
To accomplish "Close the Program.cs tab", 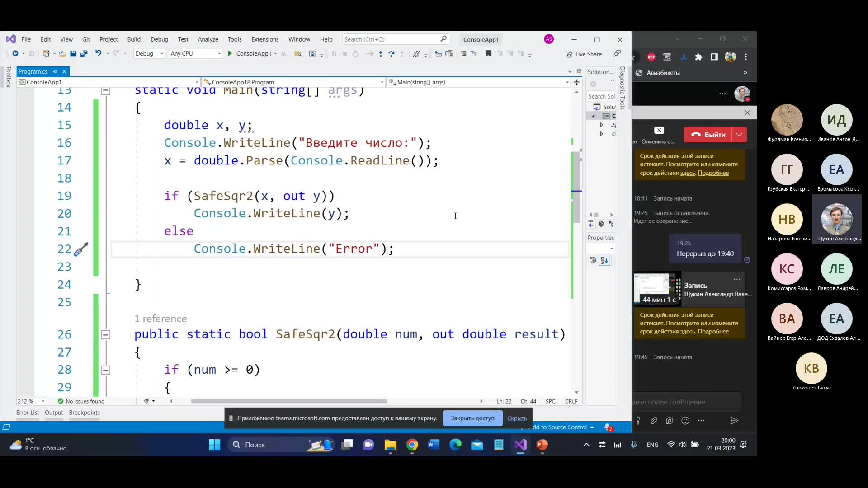I will (64, 71).
